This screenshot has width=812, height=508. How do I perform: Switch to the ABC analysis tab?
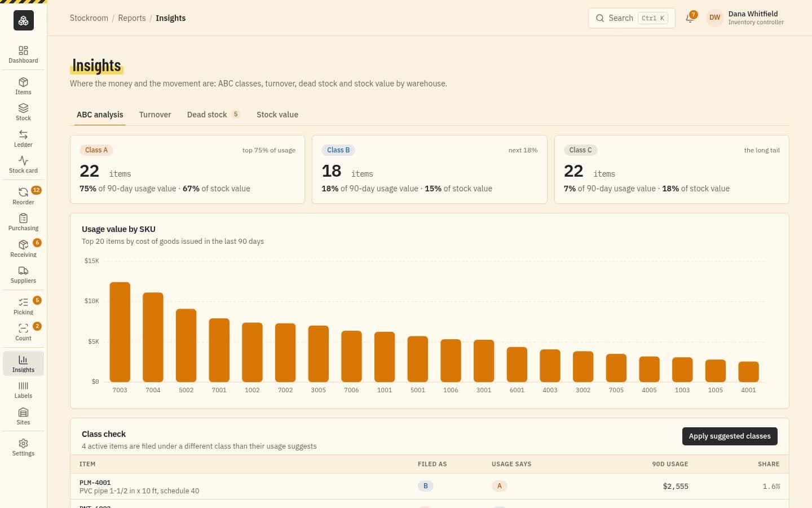coord(100,115)
